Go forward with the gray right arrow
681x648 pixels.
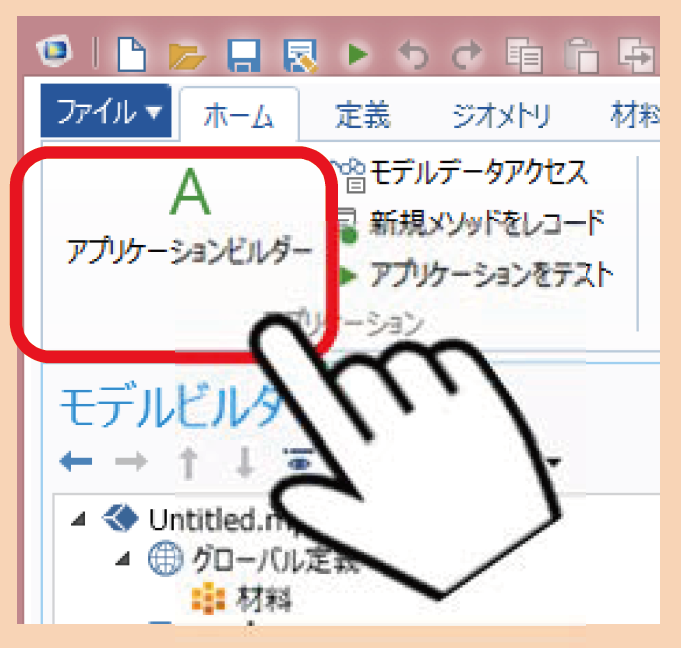tap(132, 461)
